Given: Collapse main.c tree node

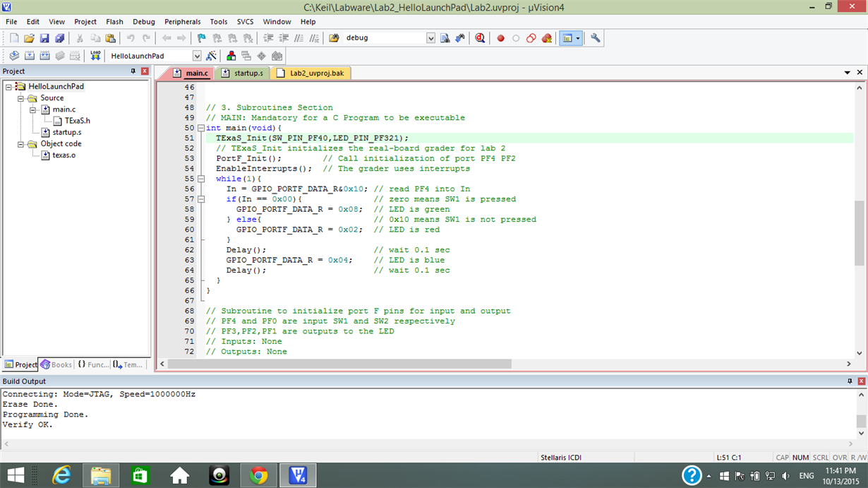Looking at the screenshot, I should click(32, 109).
